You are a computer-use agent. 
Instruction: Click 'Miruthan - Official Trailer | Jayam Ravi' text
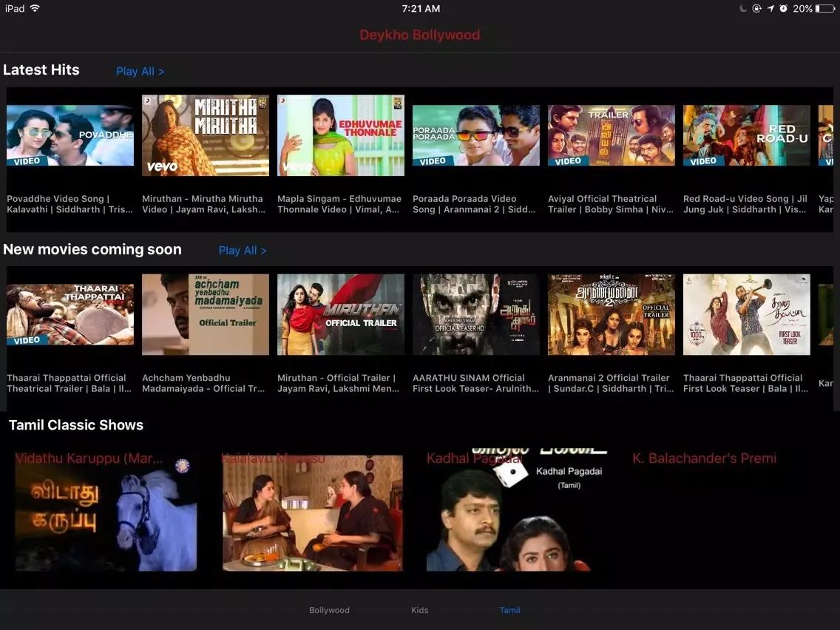[338, 383]
